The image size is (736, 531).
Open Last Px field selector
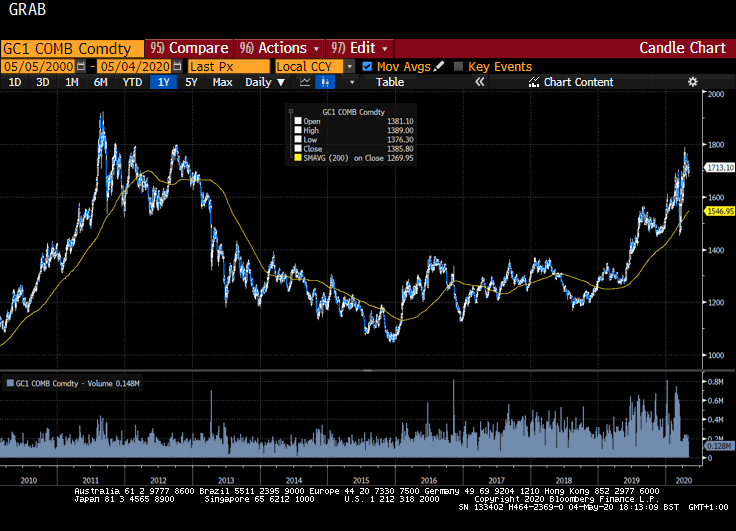point(229,66)
